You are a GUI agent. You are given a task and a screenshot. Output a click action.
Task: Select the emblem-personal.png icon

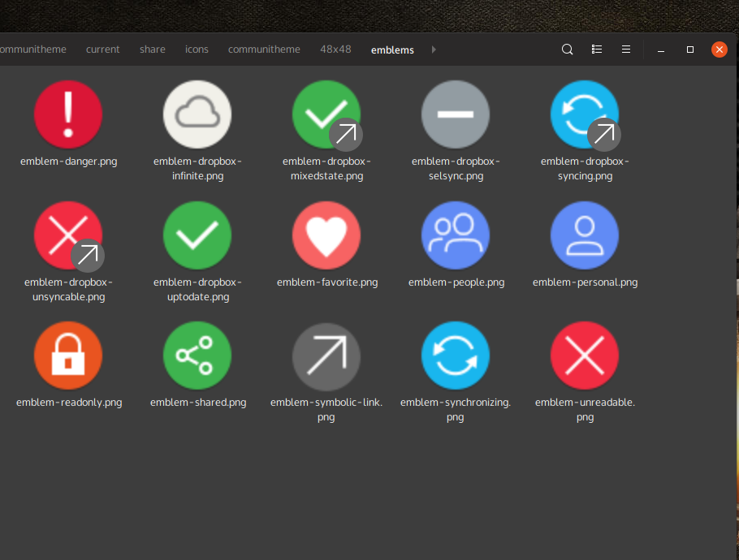click(585, 235)
